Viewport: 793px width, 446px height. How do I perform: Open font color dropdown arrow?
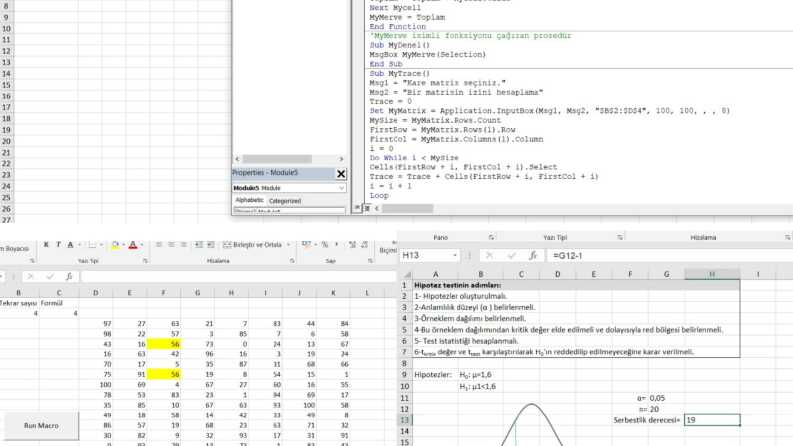[142, 245]
